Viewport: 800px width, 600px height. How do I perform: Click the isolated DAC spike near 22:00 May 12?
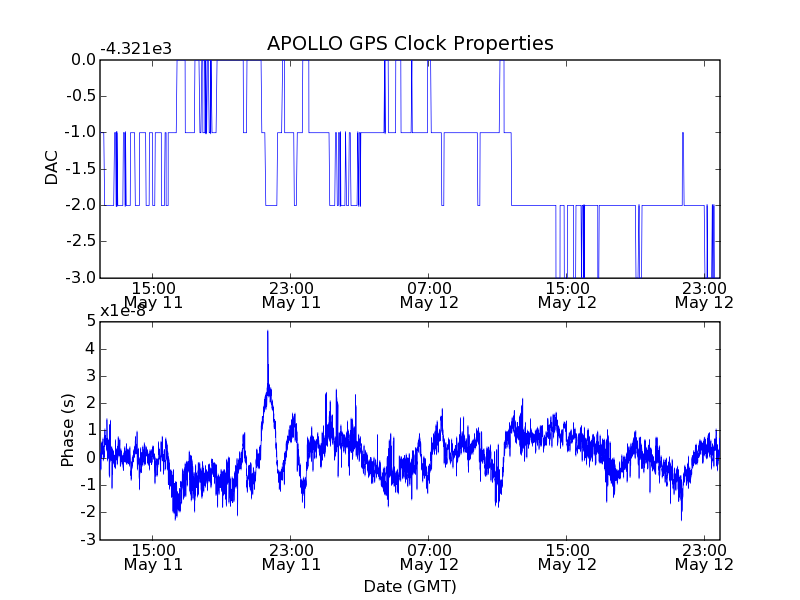683,168
